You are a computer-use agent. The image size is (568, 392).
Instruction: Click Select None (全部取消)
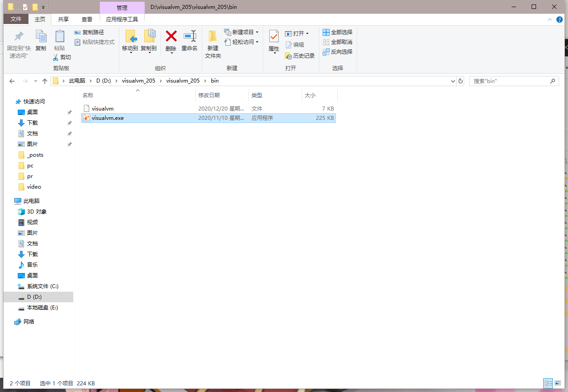[x=337, y=42]
